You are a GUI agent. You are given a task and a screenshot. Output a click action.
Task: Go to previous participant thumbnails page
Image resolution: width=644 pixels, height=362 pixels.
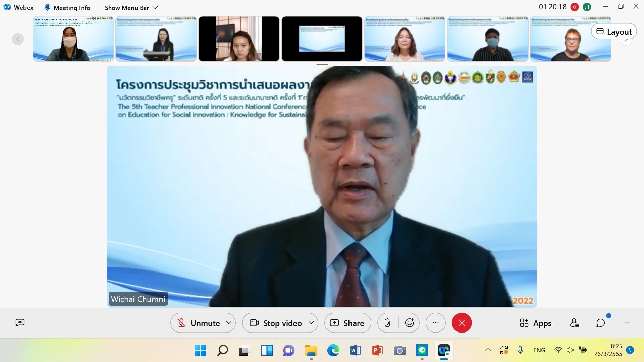tap(18, 39)
